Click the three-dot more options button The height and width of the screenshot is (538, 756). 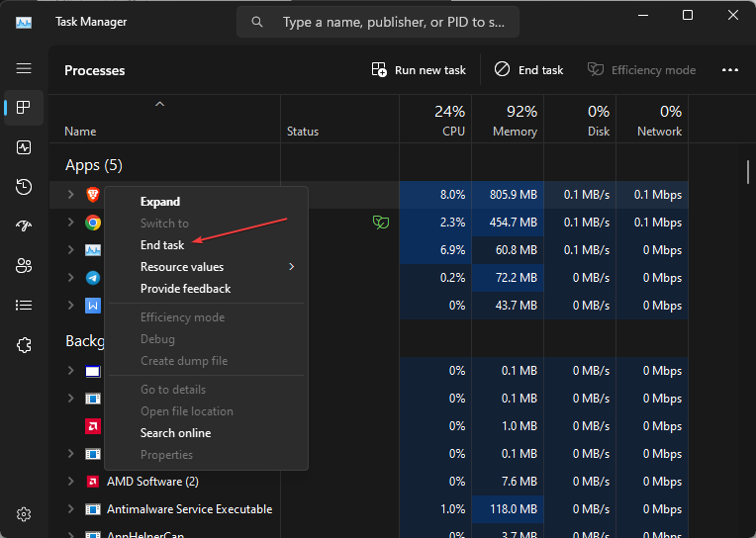click(x=730, y=70)
